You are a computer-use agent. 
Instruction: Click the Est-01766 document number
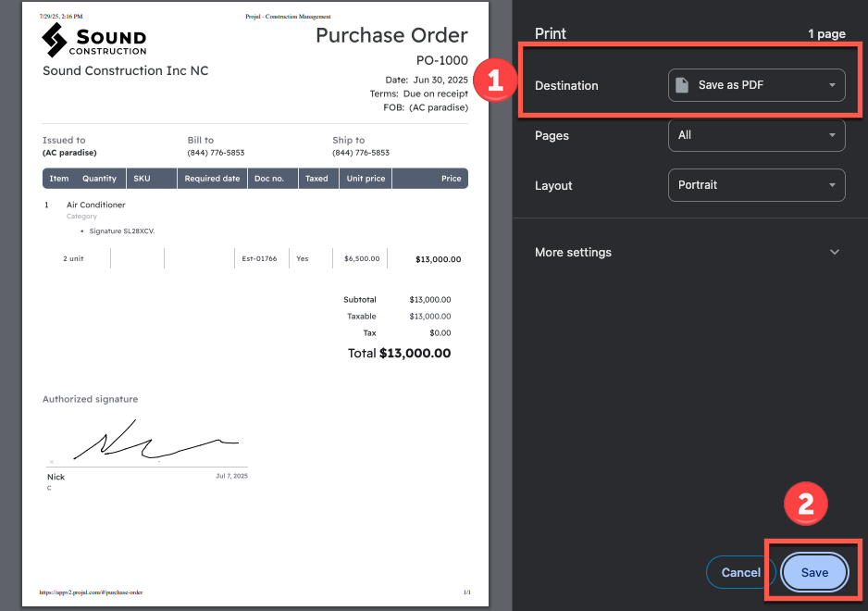click(x=260, y=259)
